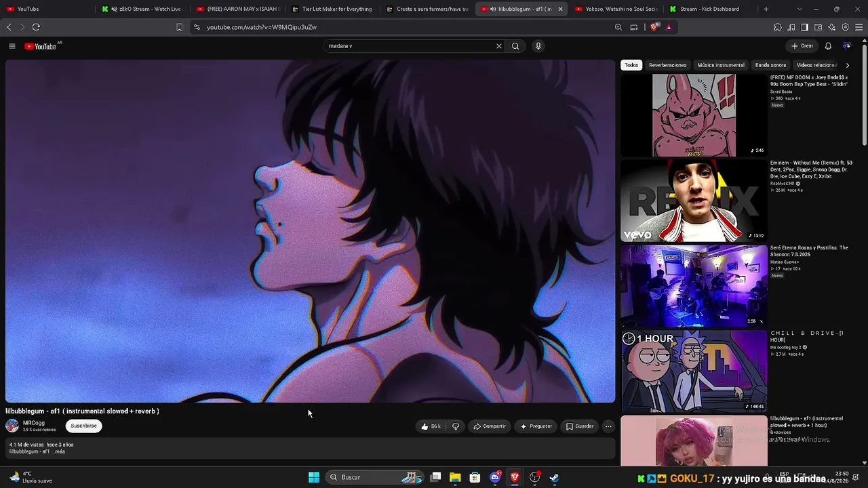Go back with the browser back arrow

(x=9, y=27)
